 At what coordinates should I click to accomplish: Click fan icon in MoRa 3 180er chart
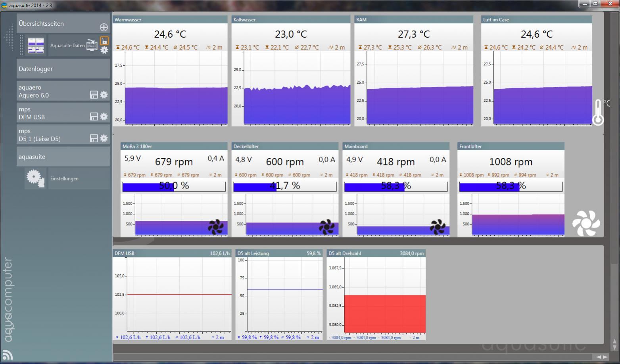[216, 227]
